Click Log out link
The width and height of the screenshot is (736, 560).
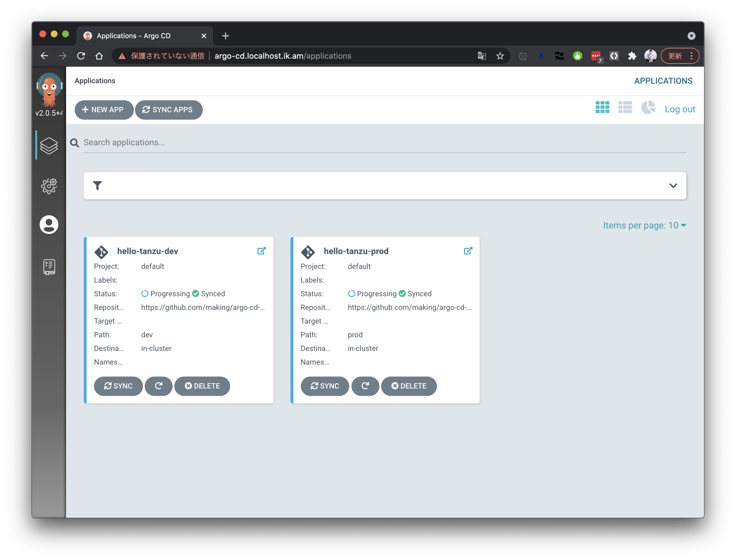click(680, 109)
